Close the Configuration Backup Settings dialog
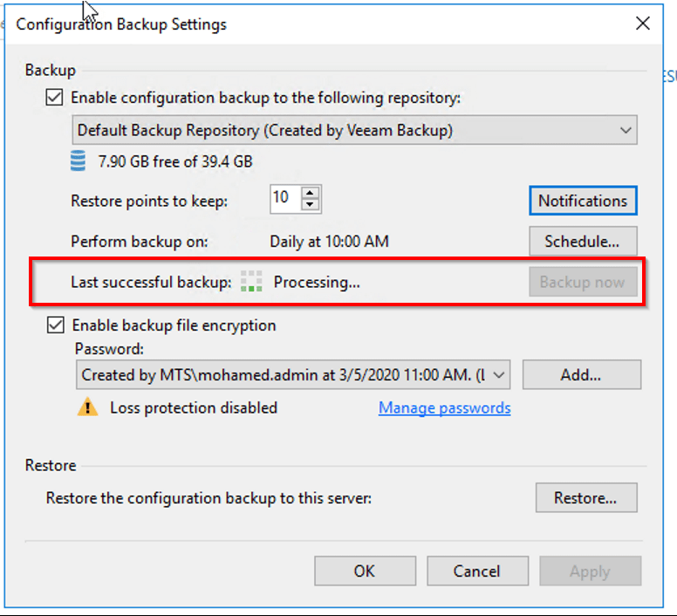The image size is (677, 616). (x=643, y=24)
